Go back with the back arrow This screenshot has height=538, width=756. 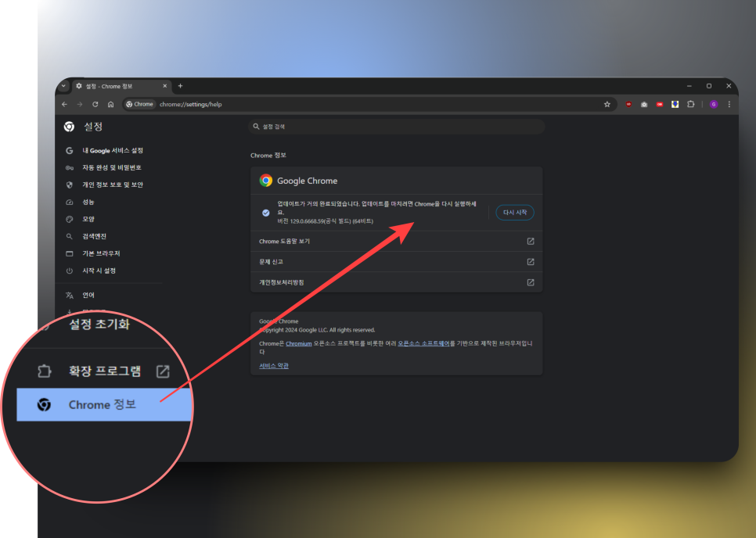(65, 104)
